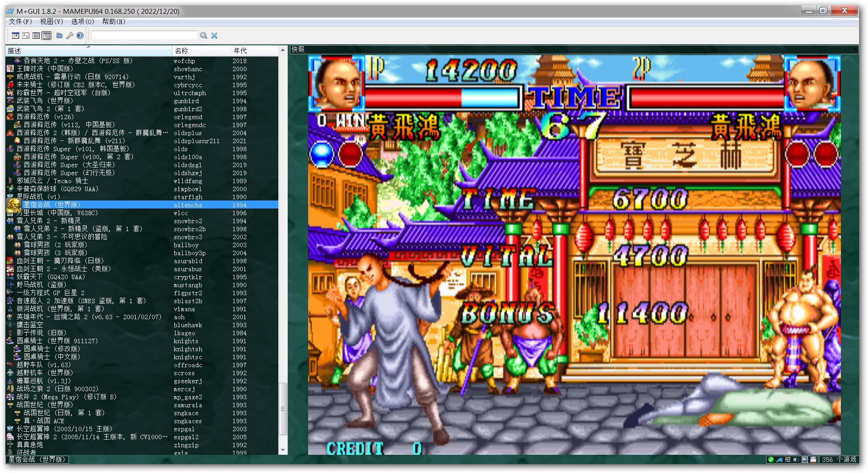Open the folders icon in the toolbar

(x=60, y=36)
